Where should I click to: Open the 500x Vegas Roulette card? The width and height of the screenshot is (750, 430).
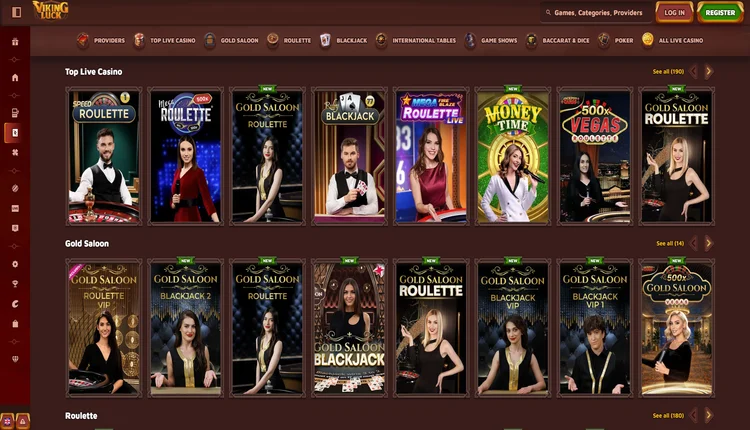coord(595,156)
